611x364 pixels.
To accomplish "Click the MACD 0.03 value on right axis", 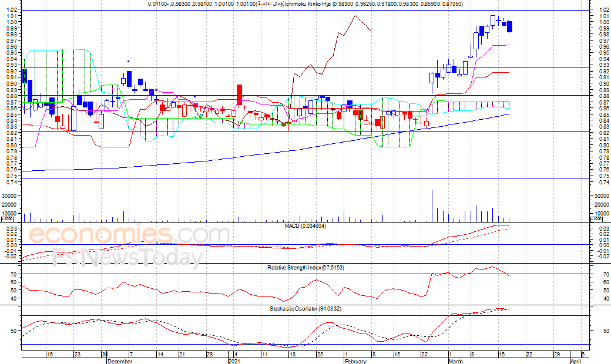I will (604, 228).
